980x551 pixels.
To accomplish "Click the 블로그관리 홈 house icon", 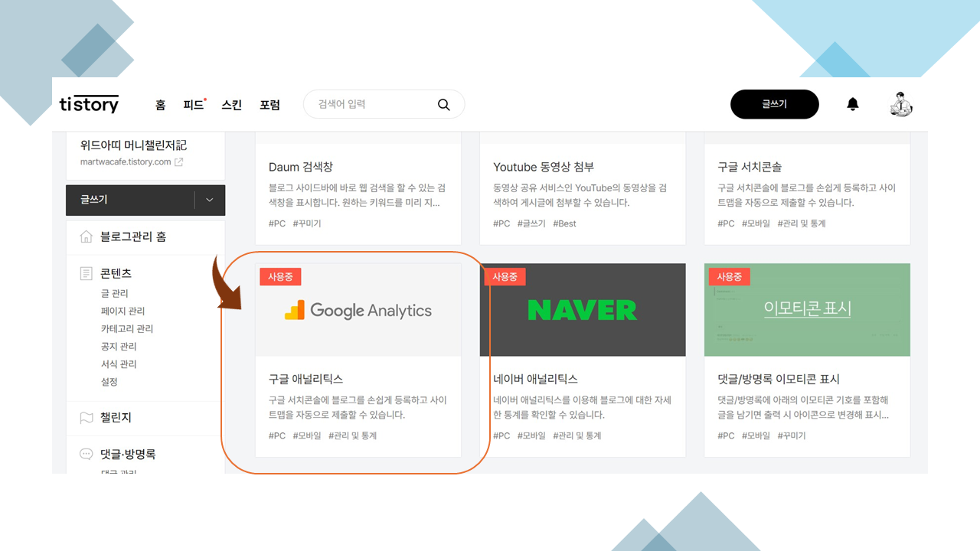I will (87, 237).
